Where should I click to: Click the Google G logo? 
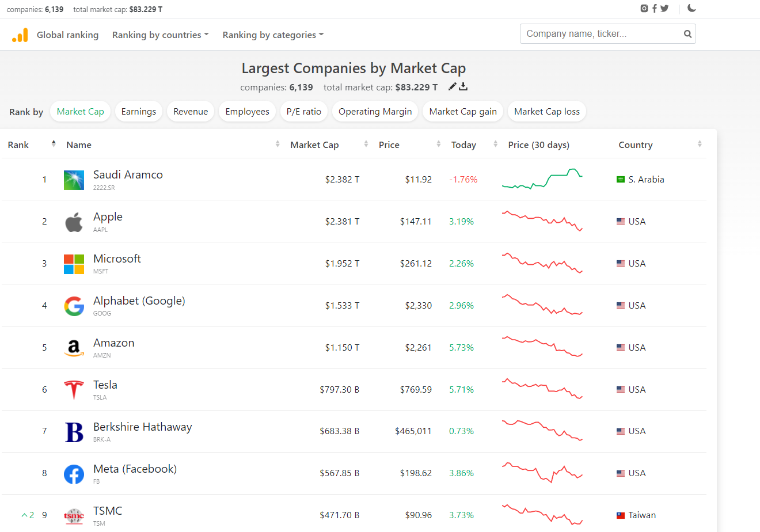coord(74,306)
